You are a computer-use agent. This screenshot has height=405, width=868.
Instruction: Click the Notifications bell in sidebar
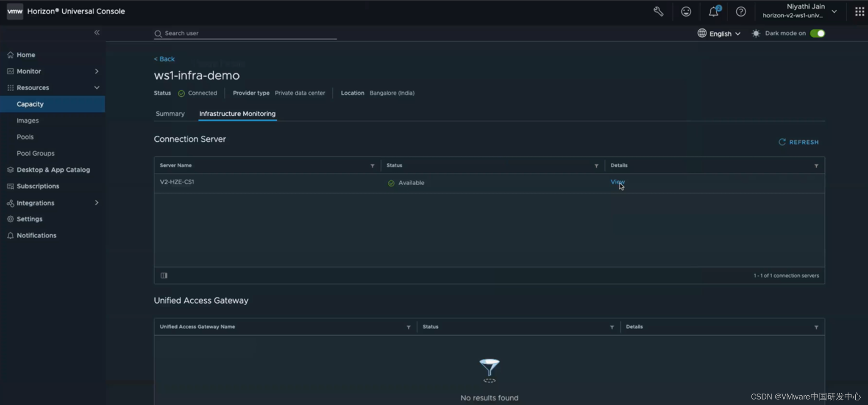pos(10,235)
